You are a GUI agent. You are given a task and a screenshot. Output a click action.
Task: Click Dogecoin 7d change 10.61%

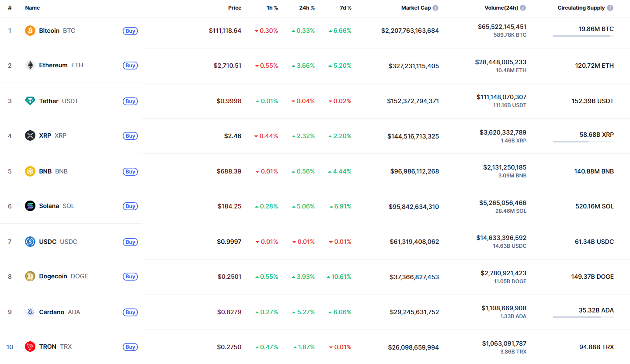click(339, 277)
